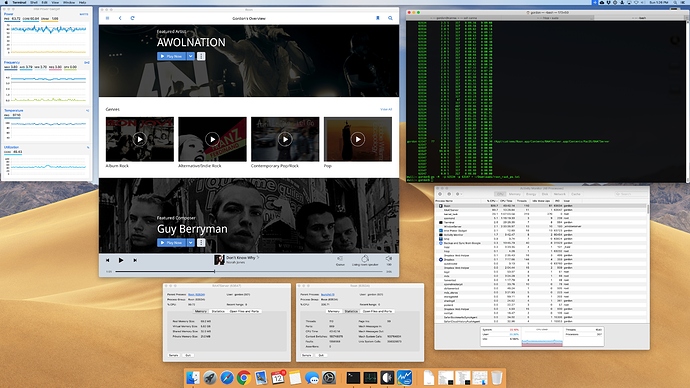
Task: Open the View menu
Action: click(55, 2)
